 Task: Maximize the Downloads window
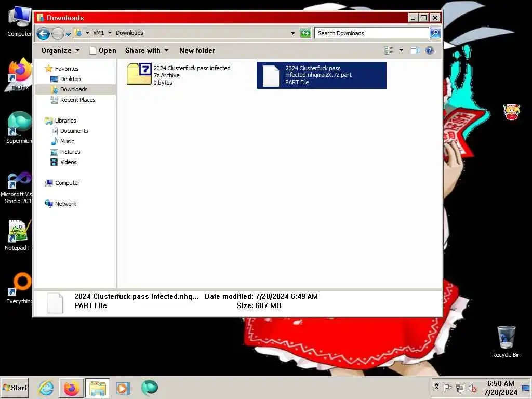pyautogui.click(x=424, y=18)
